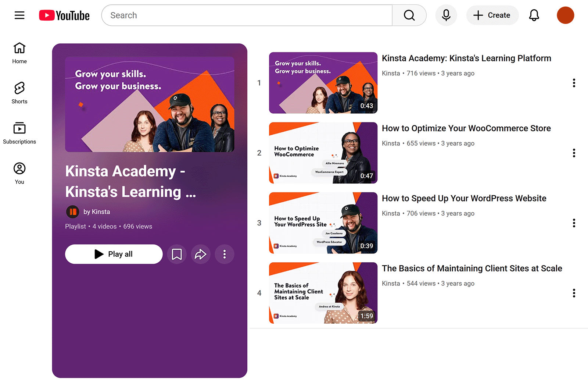588x391 pixels.
Task: Click Kinsta channel name beside 716 views
Action: point(391,73)
